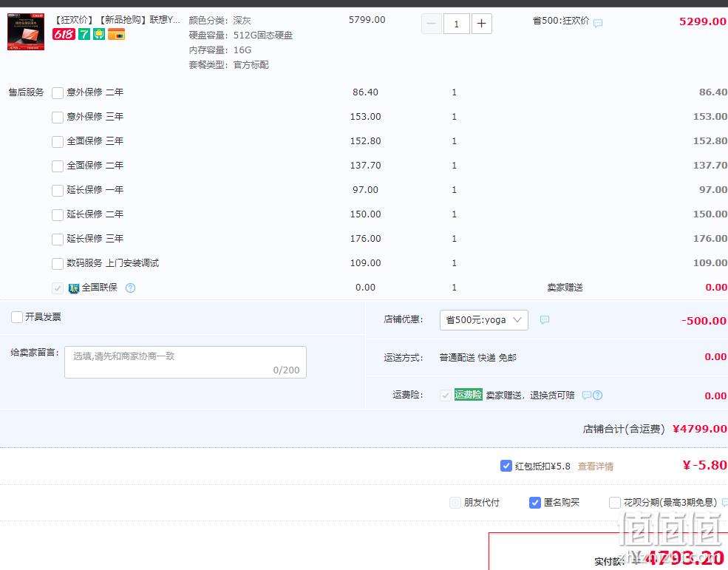Open comment icon beside the 店铺优惠 dropdown
The width and height of the screenshot is (728, 570).
pos(545,319)
